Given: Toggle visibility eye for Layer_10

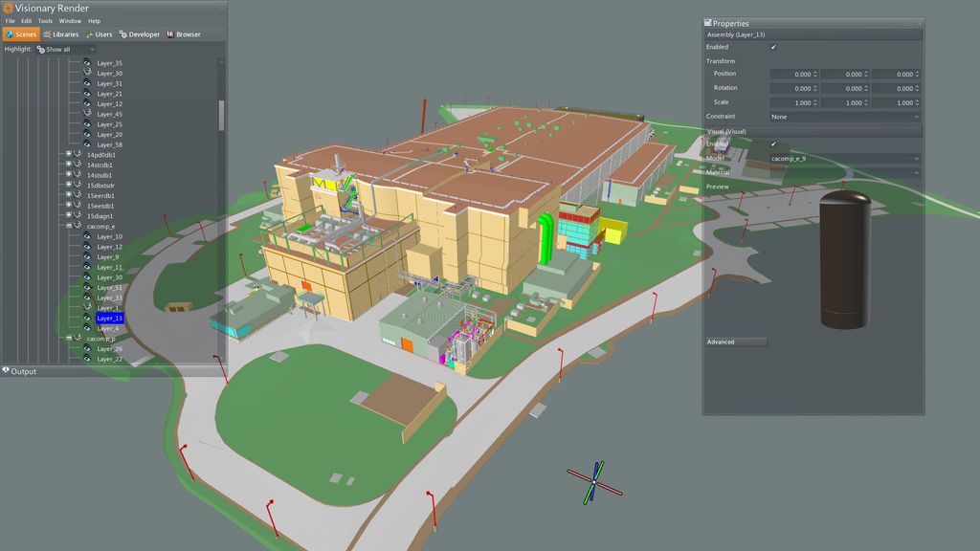Looking at the screenshot, I should (x=87, y=236).
